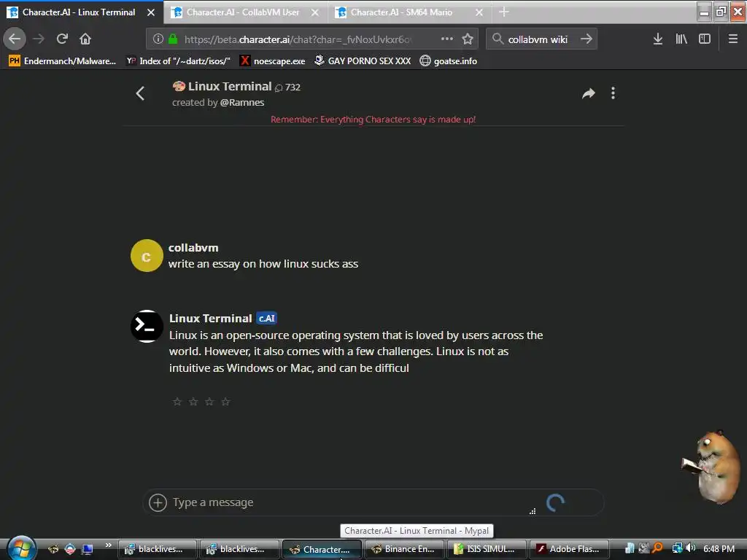747x560 pixels.
Task: Reload the current page
Action: 62,39
